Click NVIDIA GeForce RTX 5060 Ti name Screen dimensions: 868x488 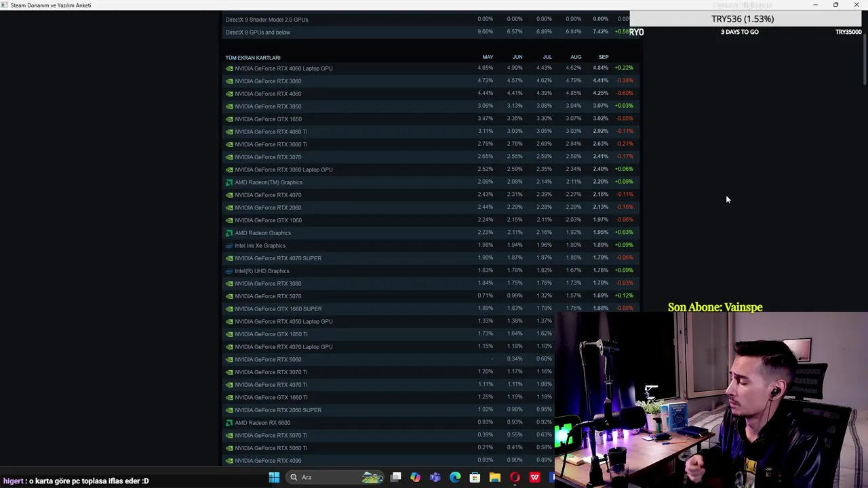pos(271,448)
